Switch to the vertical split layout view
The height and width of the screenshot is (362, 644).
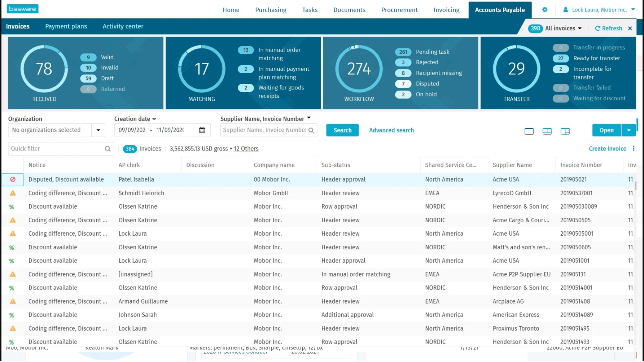[x=565, y=131]
